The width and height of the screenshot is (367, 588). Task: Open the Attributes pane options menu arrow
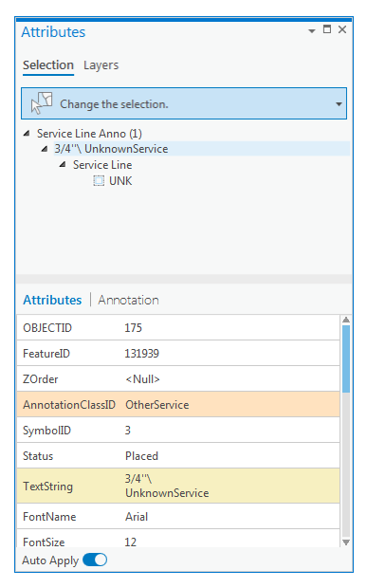[312, 31]
